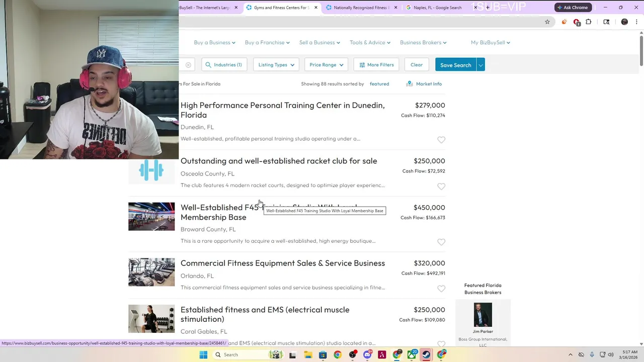
Task: Open More Filters panel
Action: click(x=376, y=65)
